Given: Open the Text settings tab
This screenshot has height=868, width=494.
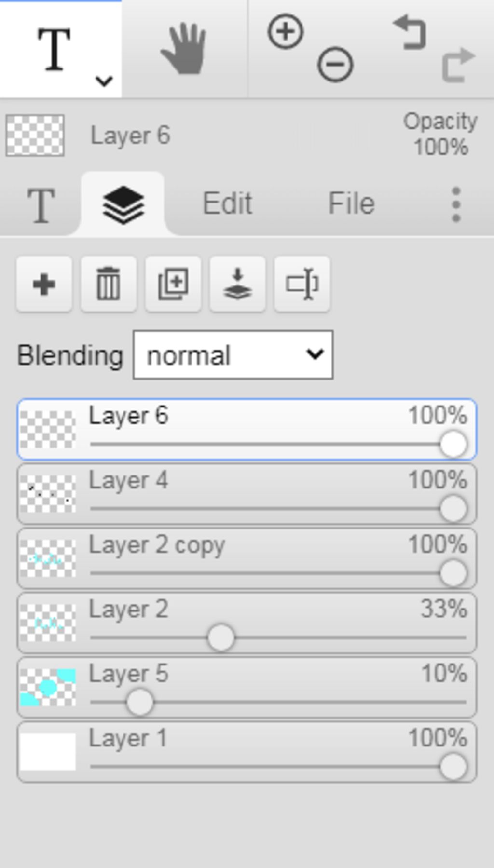Looking at the screenshot, I should coord(41,205).
